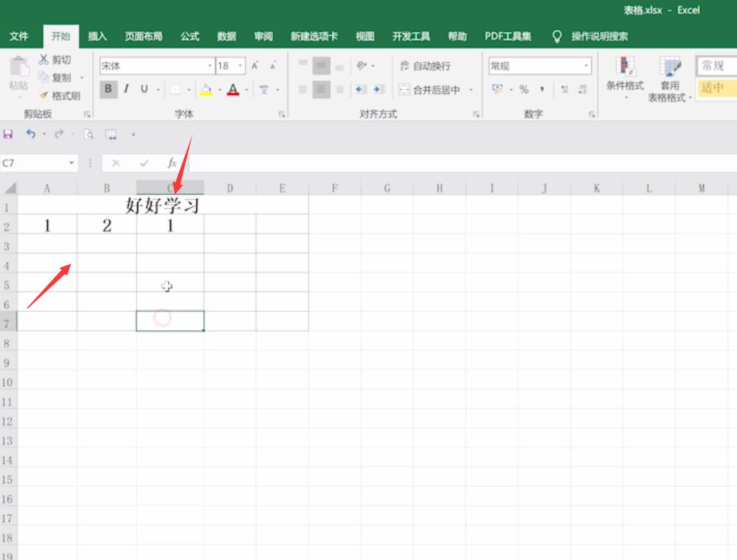
Task: Expand the Merge & Center (合并后居中) dropdown arrow
Action: (470, 89)
